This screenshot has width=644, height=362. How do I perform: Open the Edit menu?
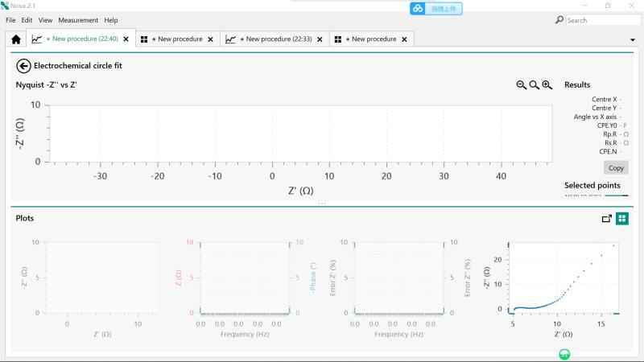pyautogui.click(x=27, y=20)
